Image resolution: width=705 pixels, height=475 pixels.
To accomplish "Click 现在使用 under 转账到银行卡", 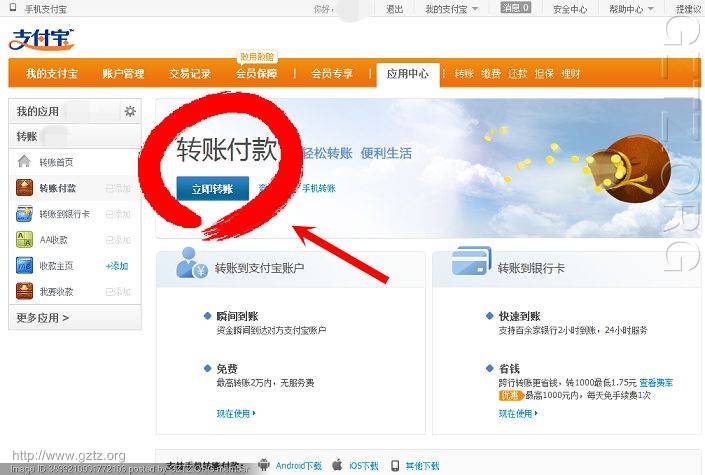I will 518,413.
